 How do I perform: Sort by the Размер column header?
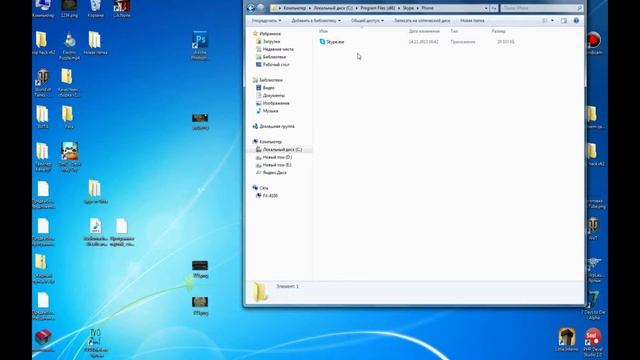click(x=498, y=31)
